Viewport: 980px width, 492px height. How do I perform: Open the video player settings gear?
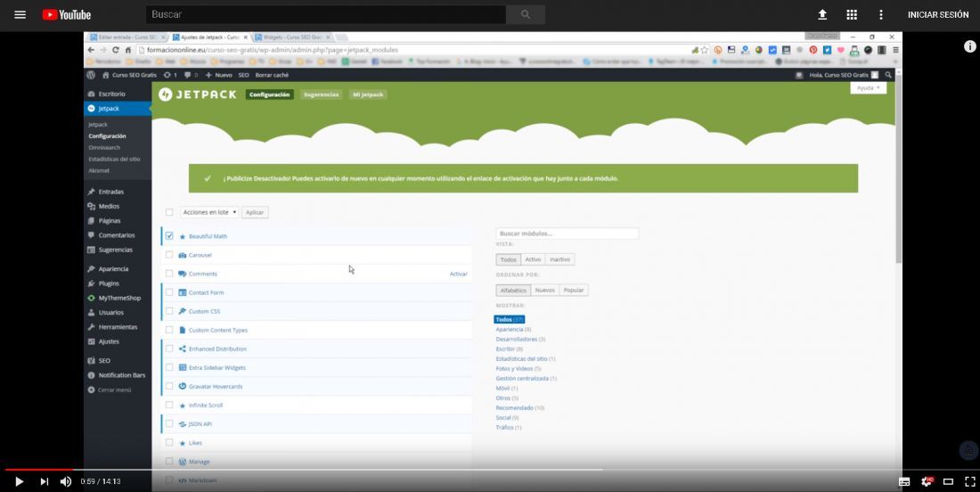(927, 481)
